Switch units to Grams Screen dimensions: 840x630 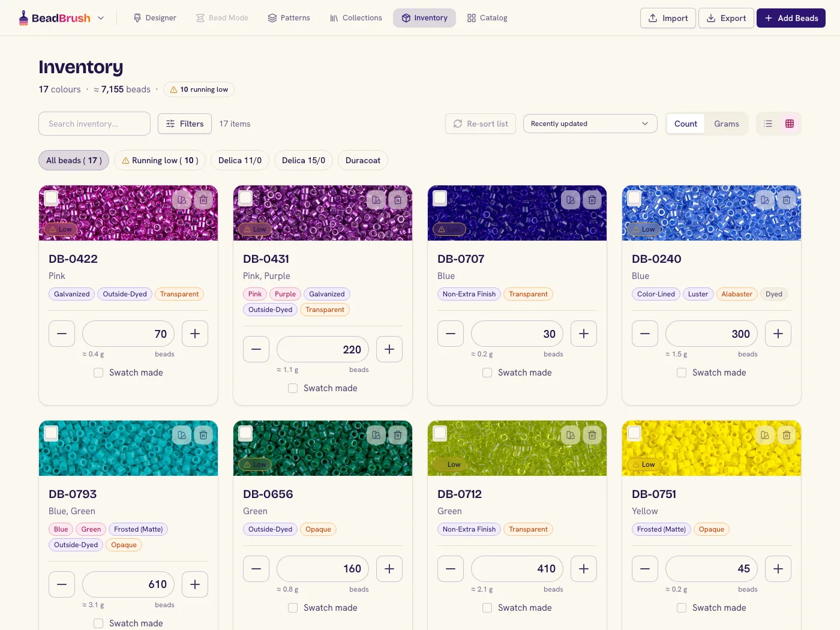726,124
